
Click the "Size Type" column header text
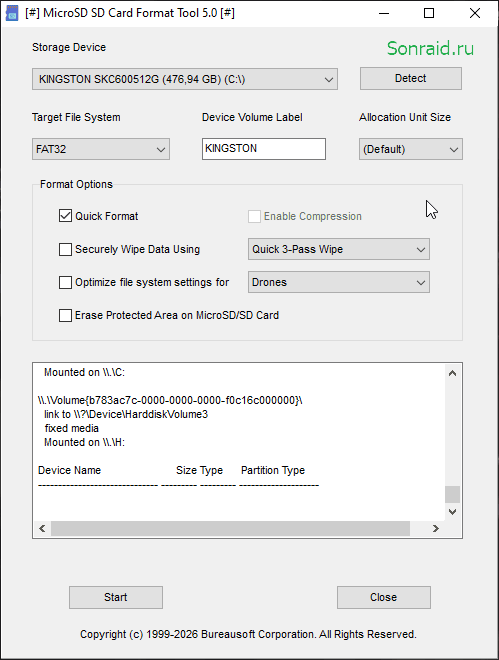click(x=199, y=470)
